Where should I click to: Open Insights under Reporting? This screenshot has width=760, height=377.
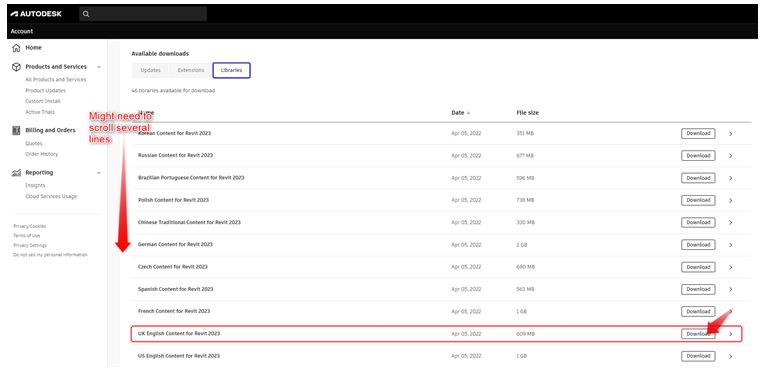pos(35,186)
